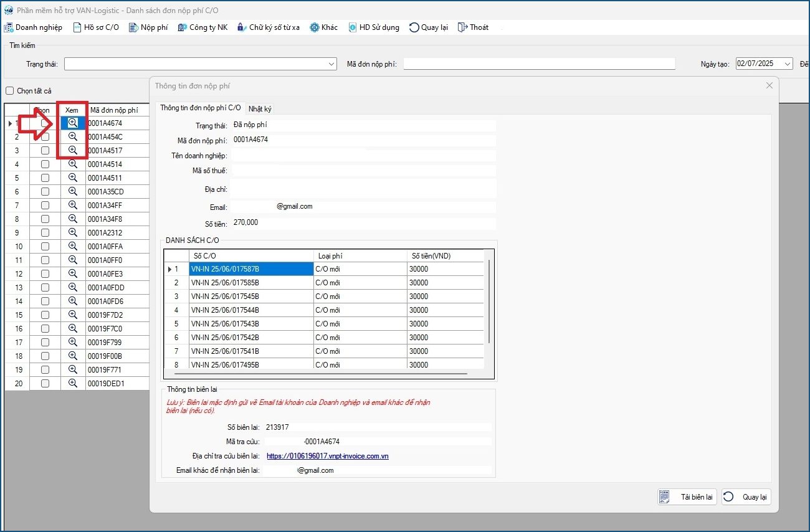Open the view magnifier for 00019F7C0
The image size is (810, 532).
coord(73,328)
